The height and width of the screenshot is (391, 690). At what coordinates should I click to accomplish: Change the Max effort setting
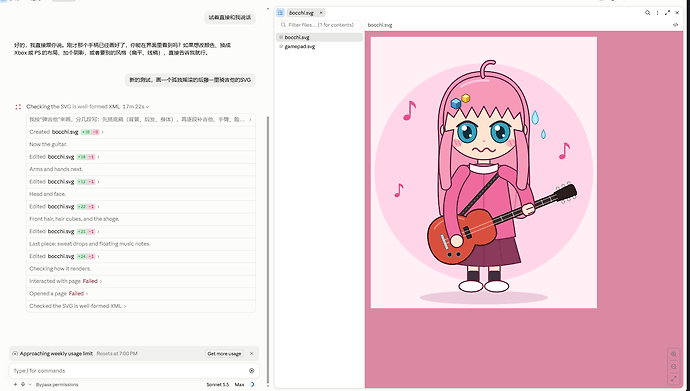pos(239,384)
